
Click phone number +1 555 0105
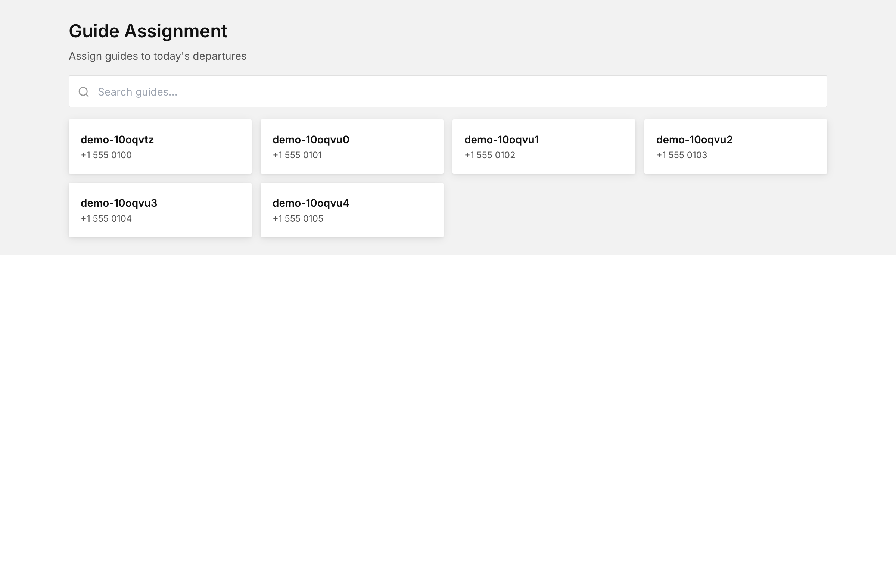[298, 219]
